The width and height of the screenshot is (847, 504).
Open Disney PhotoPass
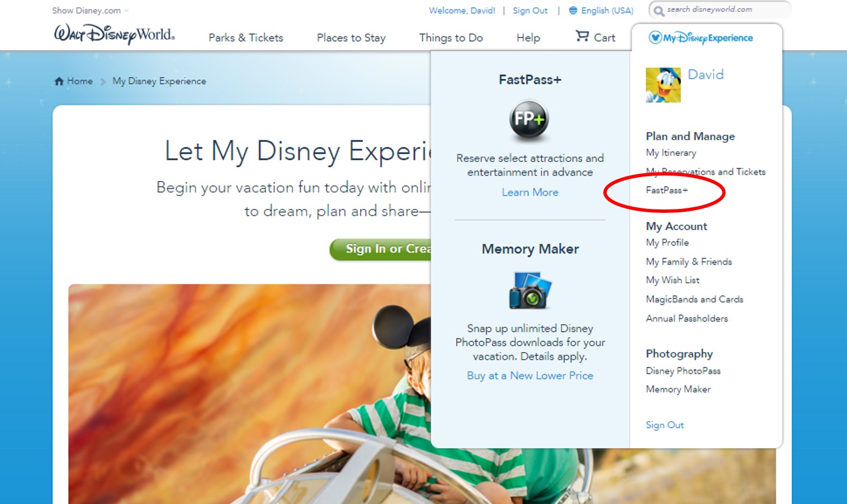683,370
